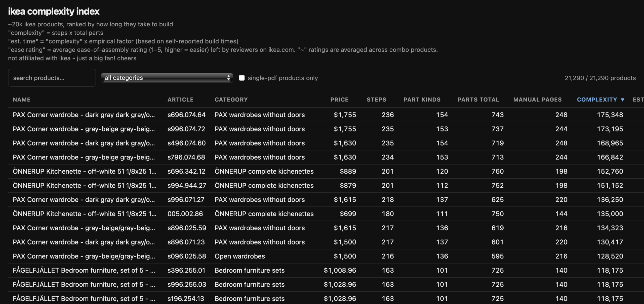The image size is (644, 304).
Task: Select article number s796.074.68
Action: pos(186,157)
